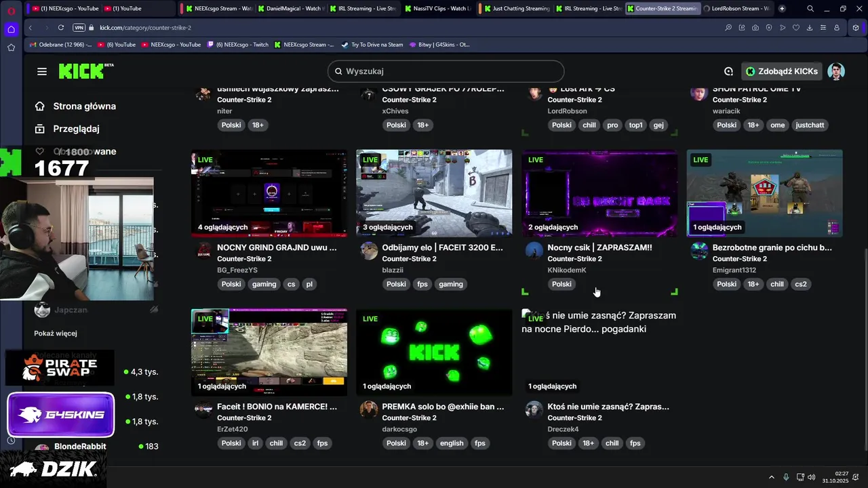Select the justchatt tag under wariacik
Viewport: 868px width, 488px height.
tap(810, 125)
